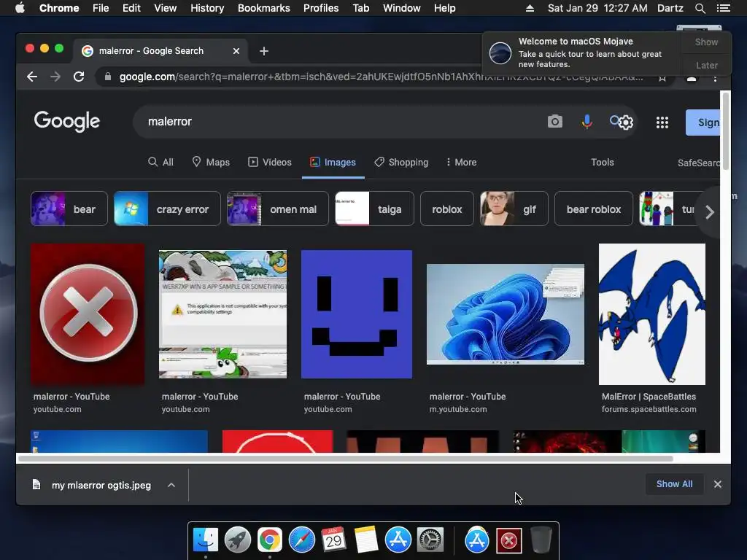Select the omen mal suggestion chip
747x560 pixels.
pyautogui.click(x=278, y=209)
